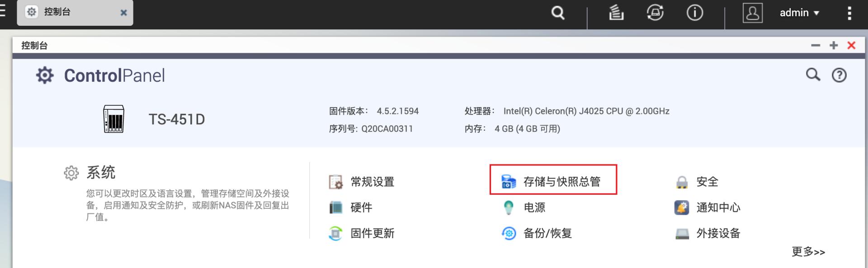The width and height of the screenshot is (868, 268).
Task: Show more system items via 更多>>
Action: pyautogui.click(x=808, y=252)
